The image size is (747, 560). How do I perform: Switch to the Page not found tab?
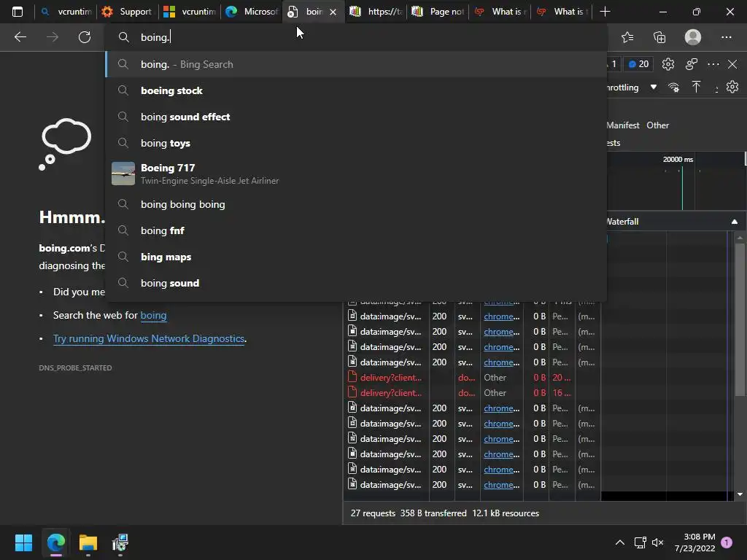(x=438, y=12)
